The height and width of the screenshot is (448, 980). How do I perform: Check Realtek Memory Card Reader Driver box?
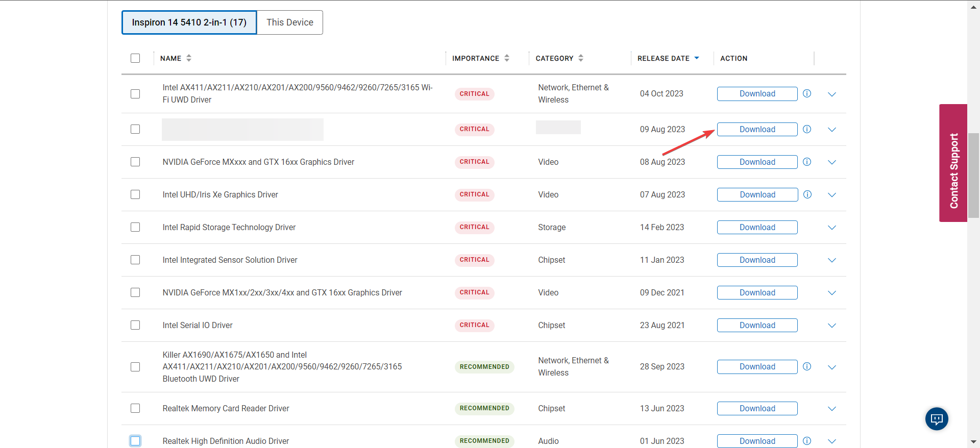tap(135, 408)
